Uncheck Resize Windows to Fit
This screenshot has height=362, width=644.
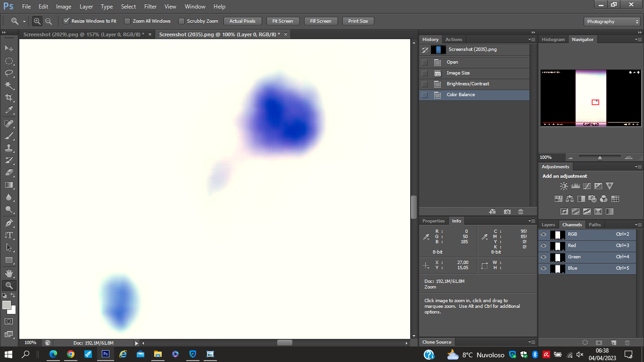click(66, 21)
